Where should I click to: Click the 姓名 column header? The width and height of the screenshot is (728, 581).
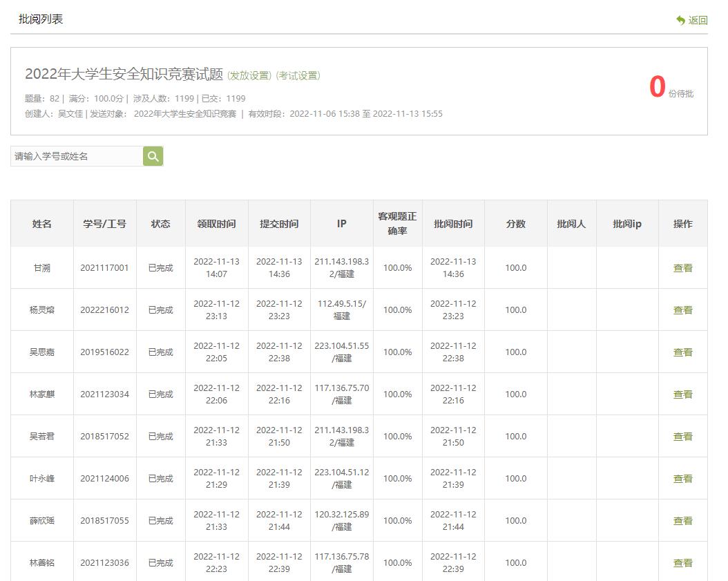(41, 224)
